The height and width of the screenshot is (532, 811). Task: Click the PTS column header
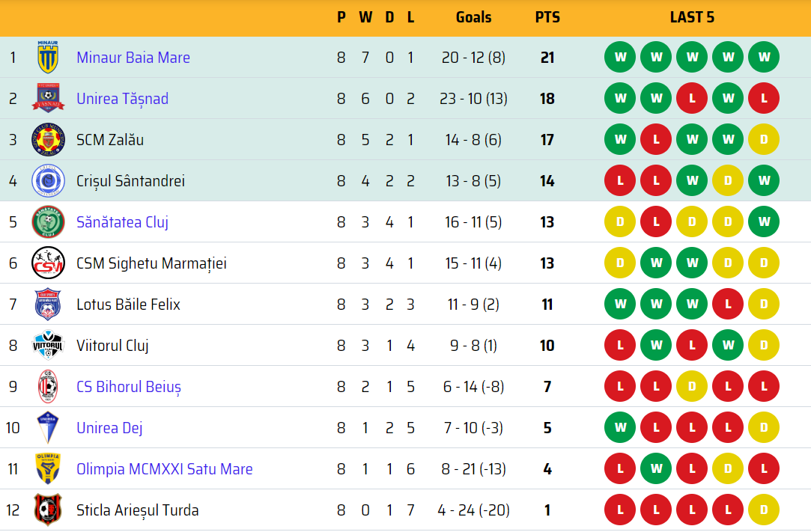tap(547, 17)
